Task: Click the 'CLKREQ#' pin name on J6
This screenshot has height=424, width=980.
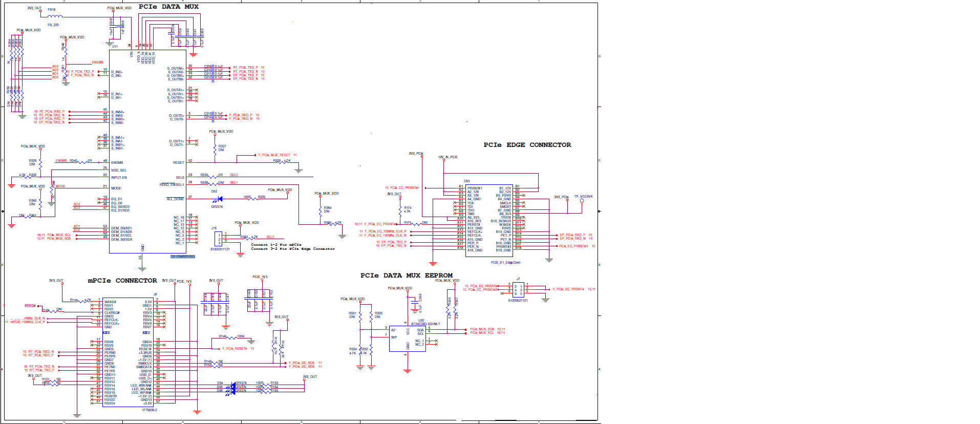Action: pyautogui.click(x=112, y=313)
